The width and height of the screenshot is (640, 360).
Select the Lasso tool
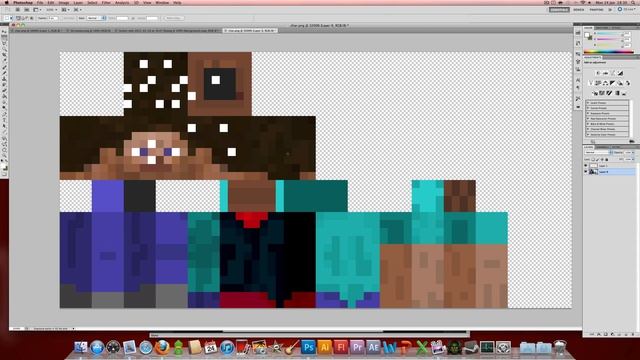click(x=4, y=42)
